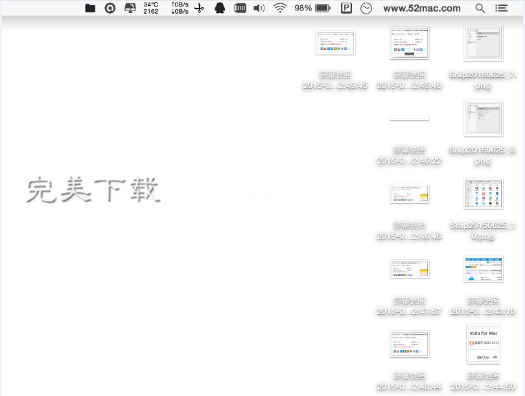Select the thin screenshot thumbnail ending 2.46.22

click(409, 118)
